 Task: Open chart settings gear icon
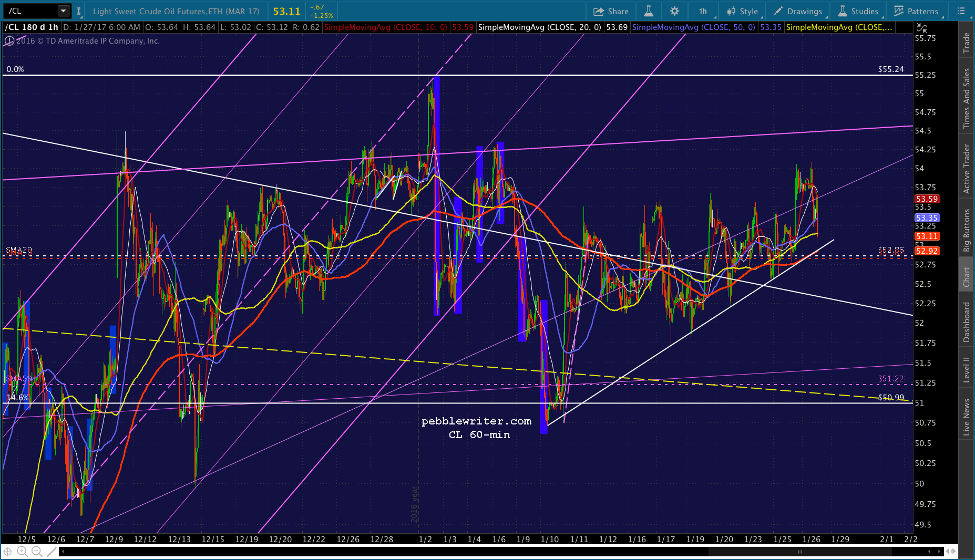[674, 11]
